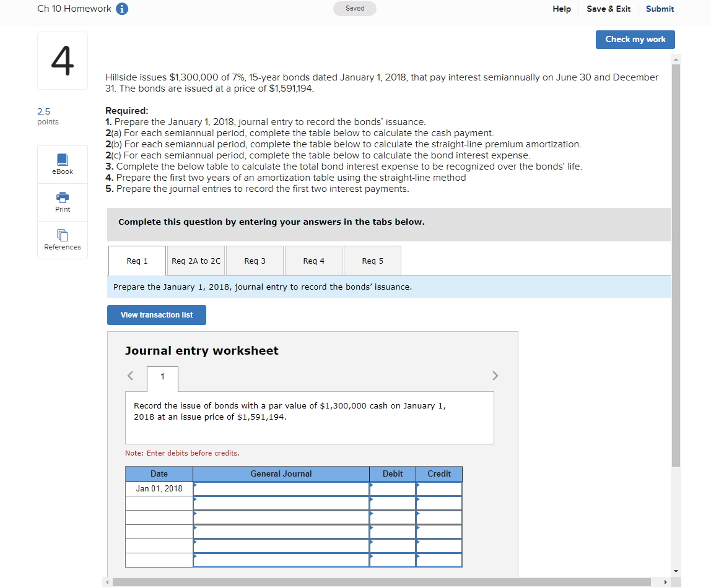
Task: Click the Debit field in the first journal row
Action: (393, 488)
